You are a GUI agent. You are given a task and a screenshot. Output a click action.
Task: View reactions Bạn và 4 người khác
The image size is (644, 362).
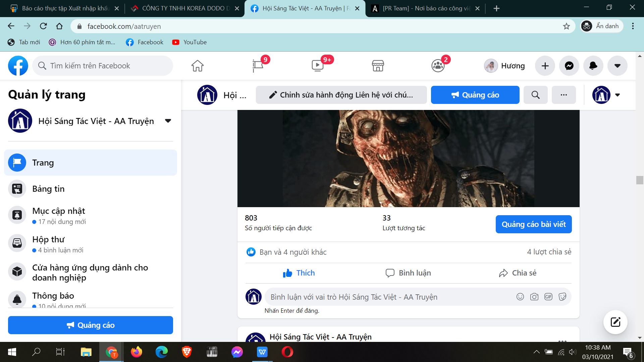(x=293, y=252)
